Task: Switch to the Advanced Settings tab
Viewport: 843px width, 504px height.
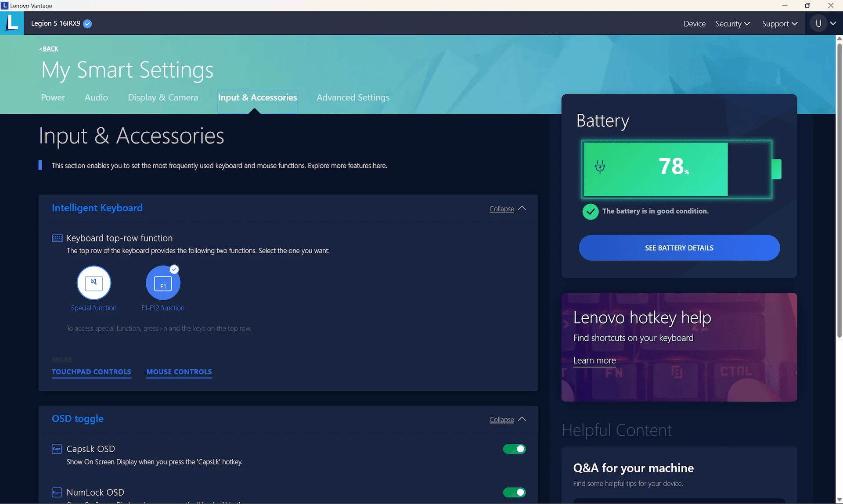Action: pyautogui.click(x=353, y=97)
